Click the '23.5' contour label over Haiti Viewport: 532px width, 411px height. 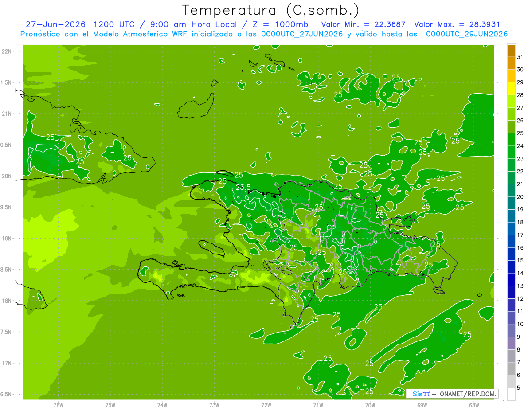coord(243,188)
